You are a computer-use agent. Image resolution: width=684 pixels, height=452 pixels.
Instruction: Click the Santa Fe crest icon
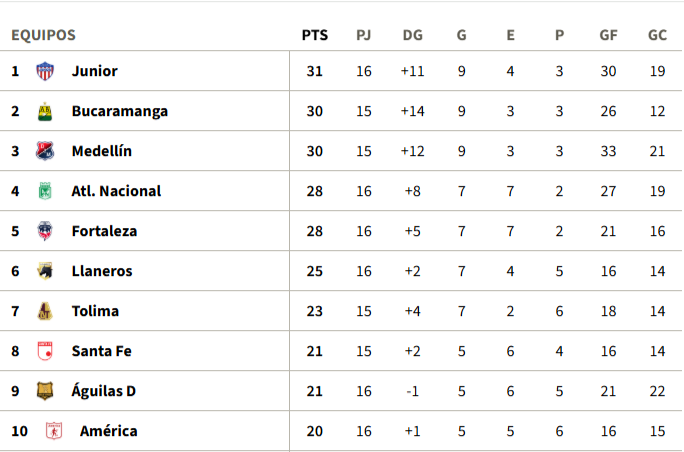point(44,351)
